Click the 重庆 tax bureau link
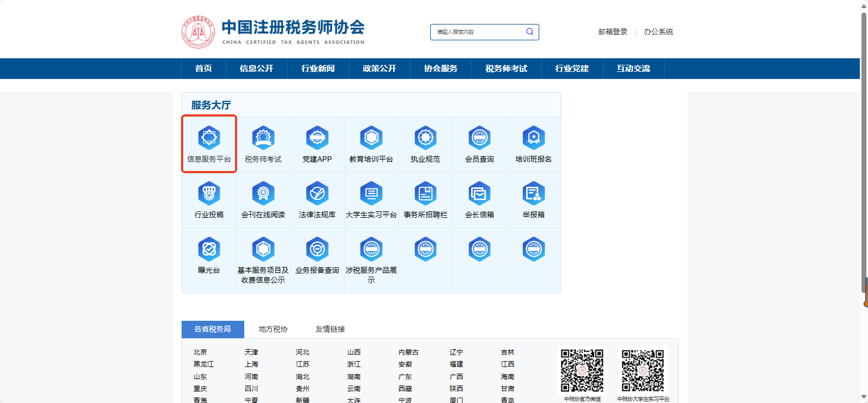Screen dimensions: 868x403 pos(200,389)
